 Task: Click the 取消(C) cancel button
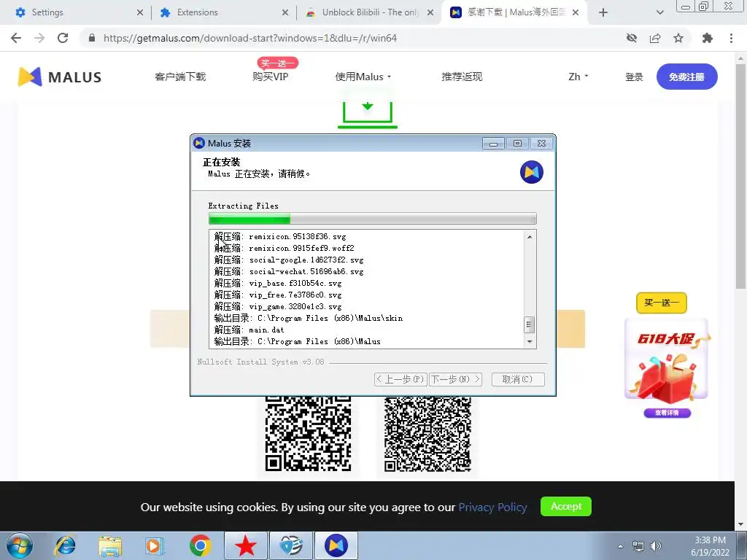coord(518,379)
